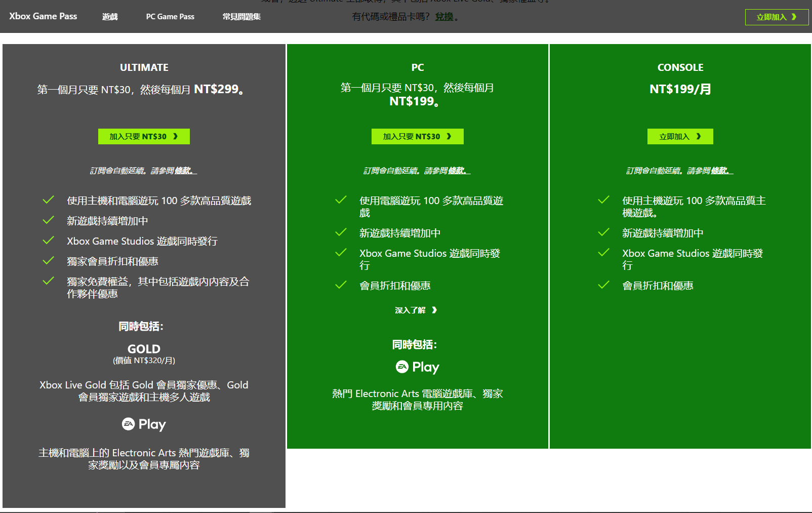Click Xbox Game Studios 遊戲同時發行 in Ultimate
The width and height of the screenshot is (812, 513).
(142, 241)
